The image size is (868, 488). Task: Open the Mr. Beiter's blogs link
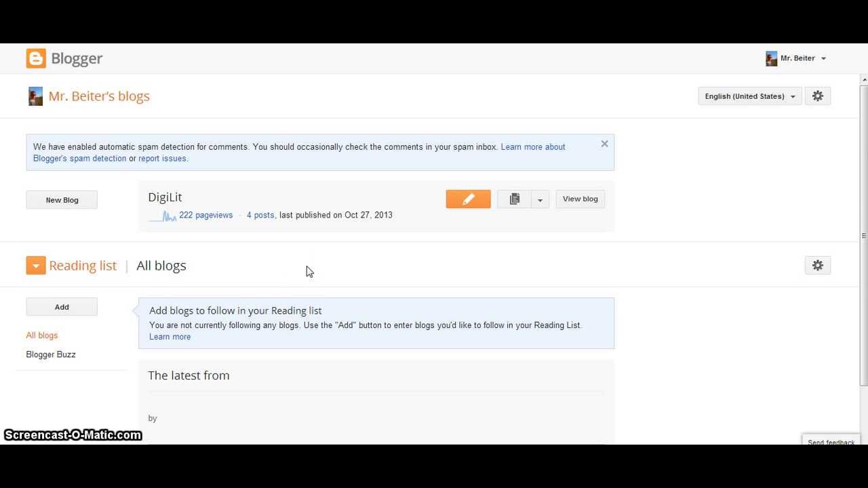tap(99, 96)
